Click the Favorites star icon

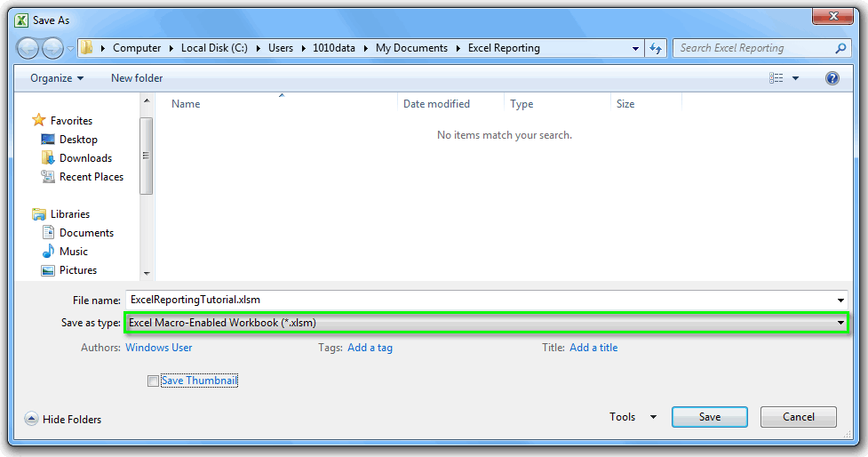click(x=39, y=120)
